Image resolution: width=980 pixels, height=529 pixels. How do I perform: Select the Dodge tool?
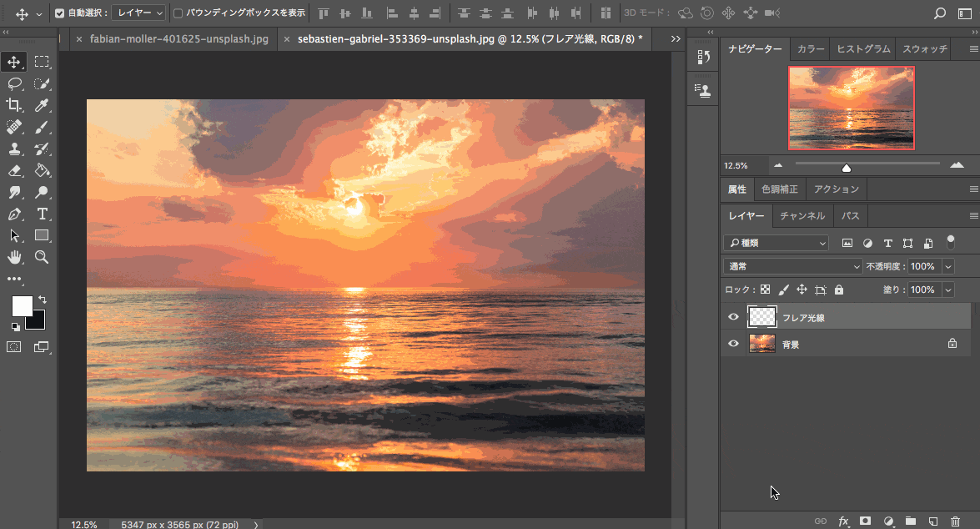[42, 193]
